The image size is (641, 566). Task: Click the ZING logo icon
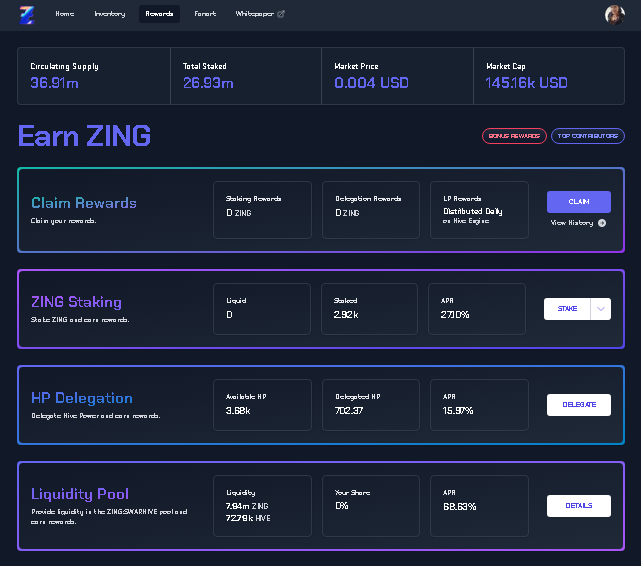click(27, 15)
